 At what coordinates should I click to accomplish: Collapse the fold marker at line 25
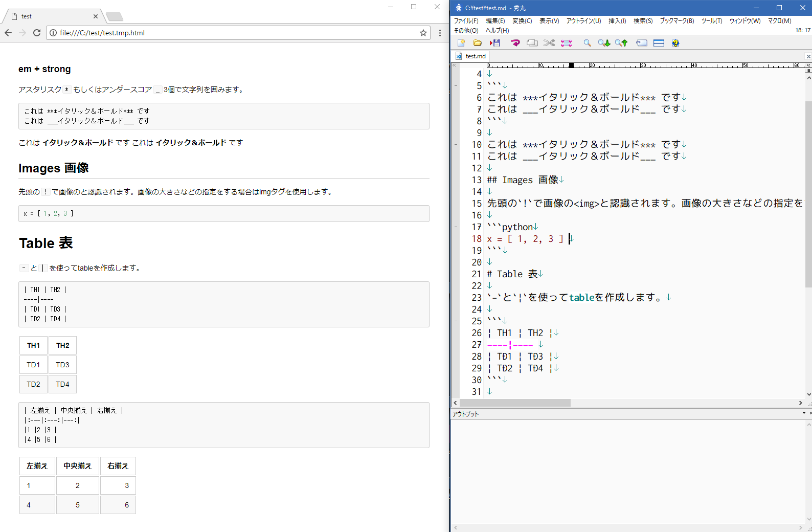(456, 321)
